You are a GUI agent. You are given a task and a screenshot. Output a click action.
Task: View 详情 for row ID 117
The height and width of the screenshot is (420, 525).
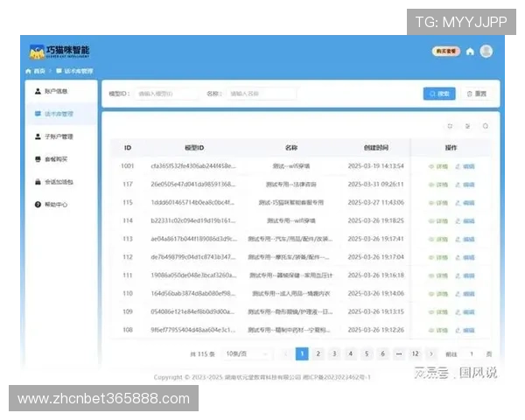point(438,185)
